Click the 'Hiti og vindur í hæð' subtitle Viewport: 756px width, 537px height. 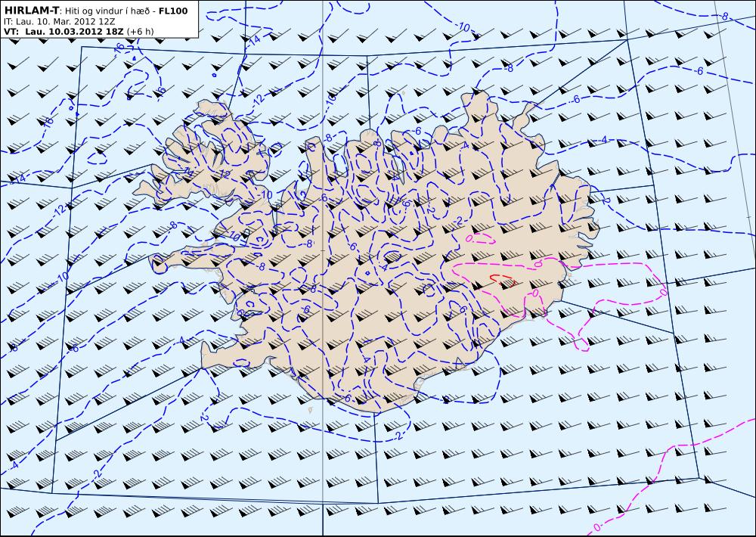[106, 11]
